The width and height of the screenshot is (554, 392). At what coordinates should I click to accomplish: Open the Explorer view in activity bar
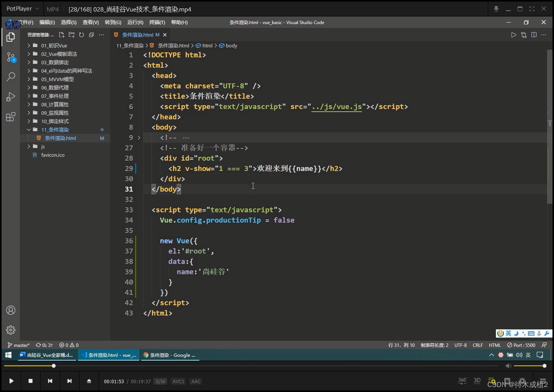point(11,37)
